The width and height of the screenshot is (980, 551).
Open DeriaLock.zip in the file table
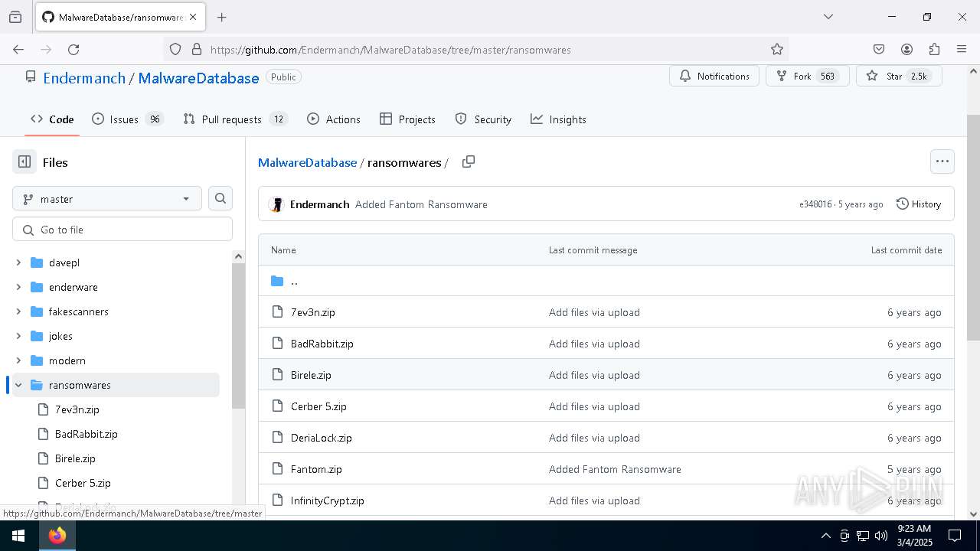[x=321, y=438]
